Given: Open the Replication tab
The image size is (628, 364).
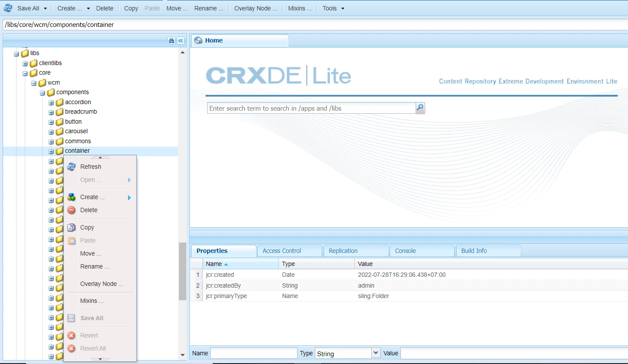Looking at the screenshot, I should (356, 251).
